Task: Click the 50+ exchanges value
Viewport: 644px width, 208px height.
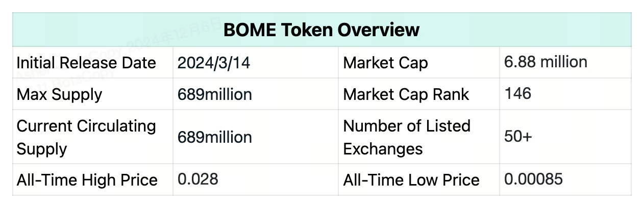Action: coord(518,137)
